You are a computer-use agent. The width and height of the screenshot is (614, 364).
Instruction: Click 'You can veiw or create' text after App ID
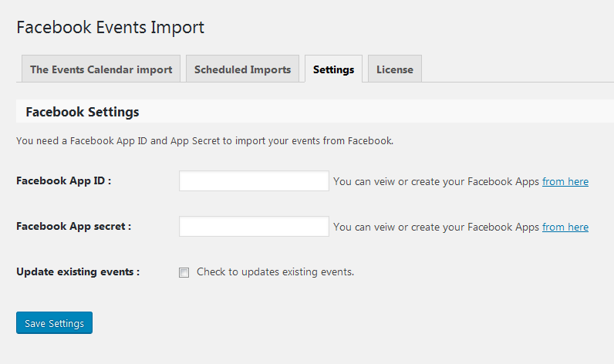coord(436,182)
